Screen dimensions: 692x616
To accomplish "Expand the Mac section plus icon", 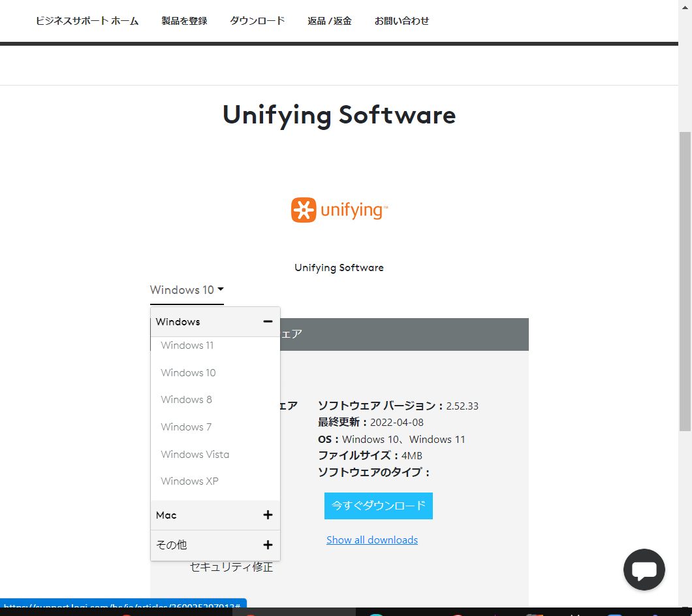I will [x=268, y=515].
